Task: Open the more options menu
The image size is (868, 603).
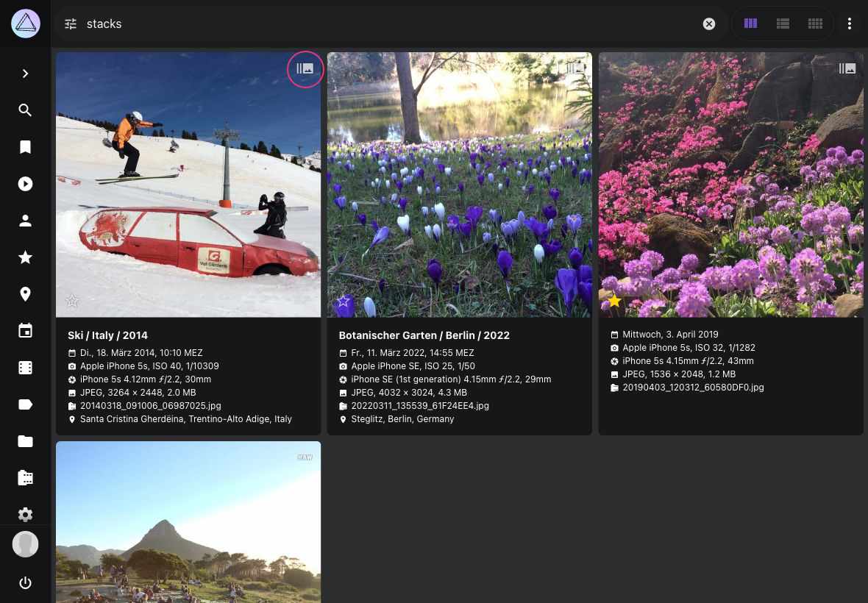Action: pyautogui.click(x=849, y=24)
